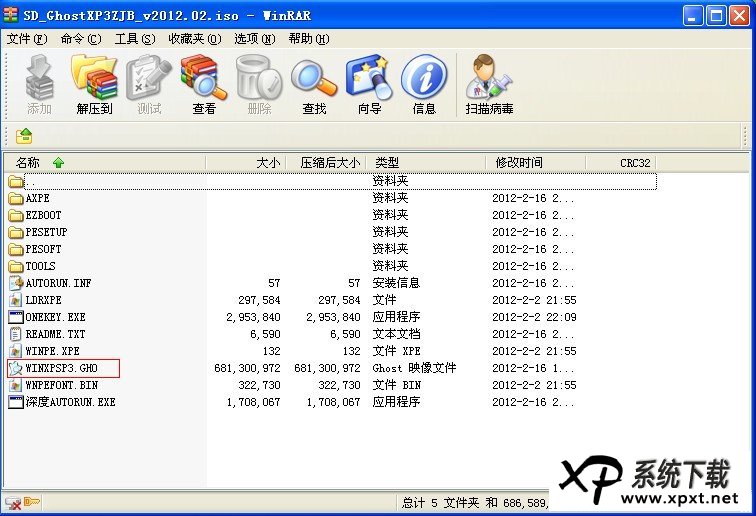Click the 安装信息 type cell
This screenshot has width=756, height=516.
click(396, 283)
